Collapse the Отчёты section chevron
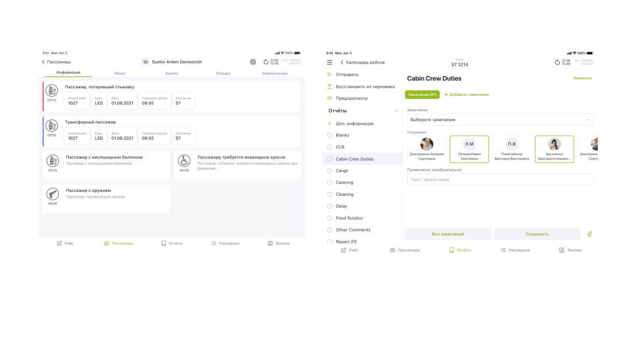644x338 pixels. [x=396, y=111]
